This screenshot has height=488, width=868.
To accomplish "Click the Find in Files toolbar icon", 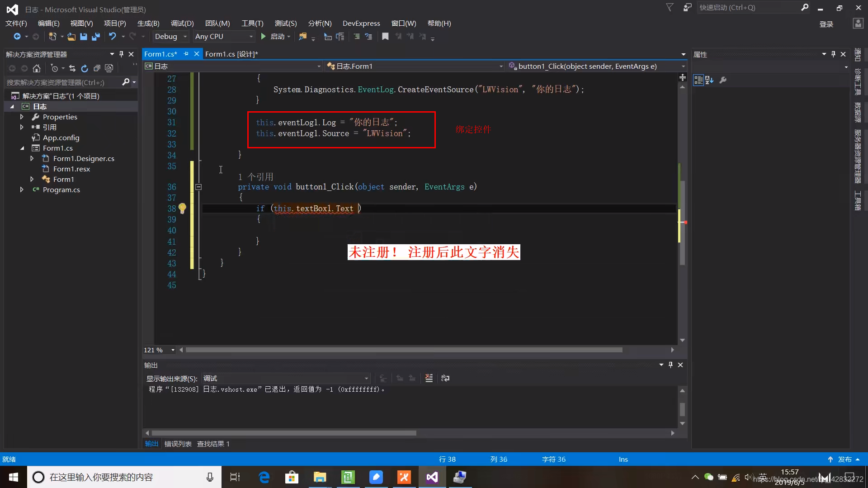I will tap(302, 36).
